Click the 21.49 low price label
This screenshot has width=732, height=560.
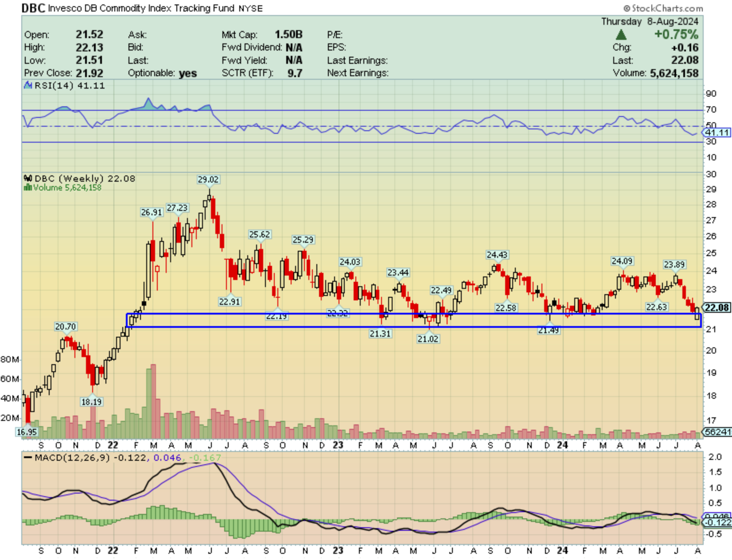(x=549, y=330)
